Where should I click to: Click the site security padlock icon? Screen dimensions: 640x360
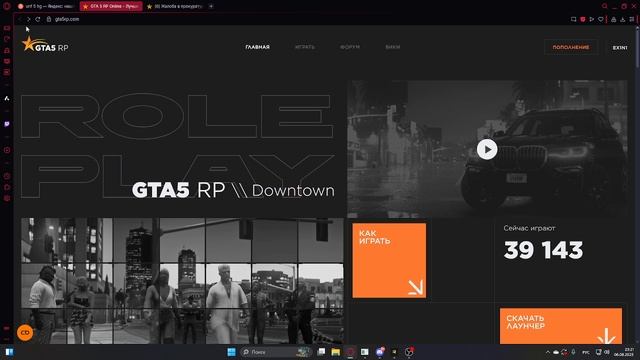click(49, 19)
